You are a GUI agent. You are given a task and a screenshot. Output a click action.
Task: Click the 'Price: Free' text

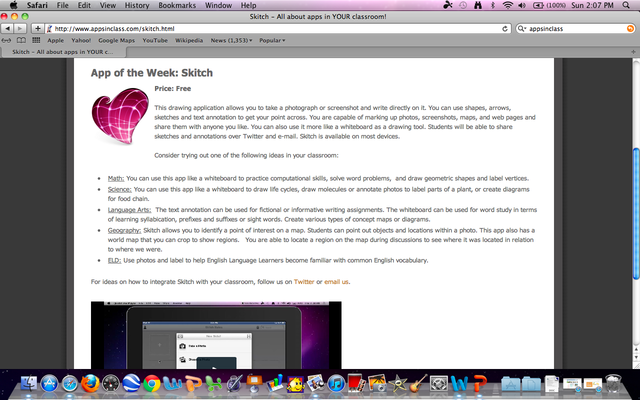[173, 89]
